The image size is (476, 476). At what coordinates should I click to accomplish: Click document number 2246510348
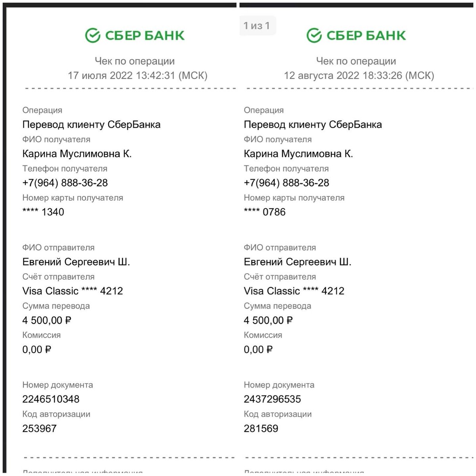coord(51,399)
